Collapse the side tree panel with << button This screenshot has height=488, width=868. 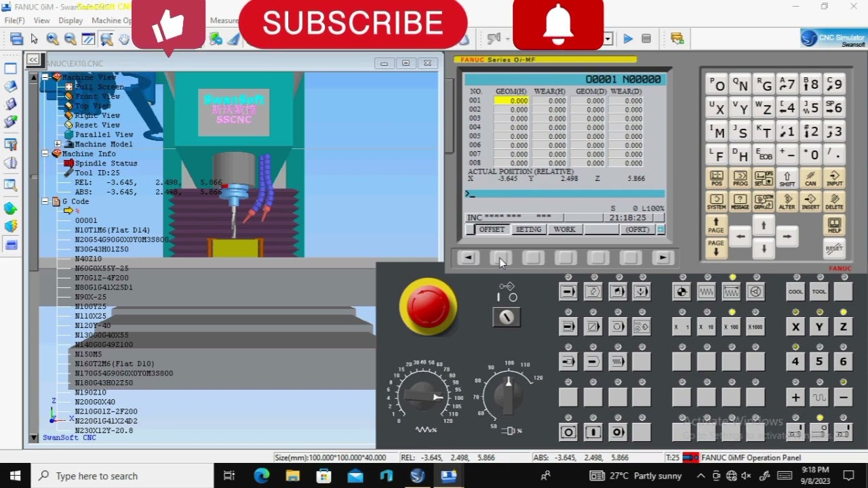point(33,60)
